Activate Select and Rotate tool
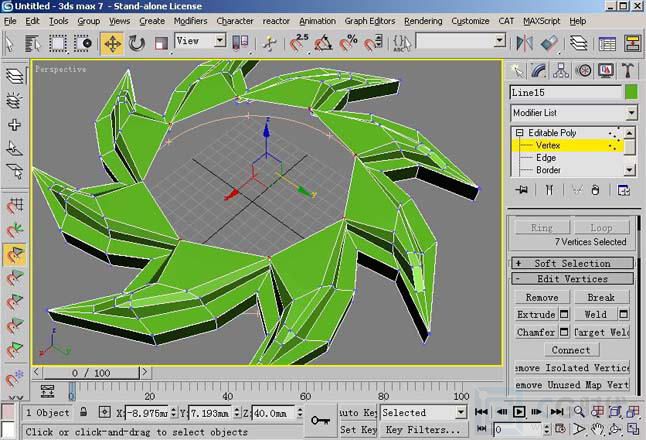 136,43
